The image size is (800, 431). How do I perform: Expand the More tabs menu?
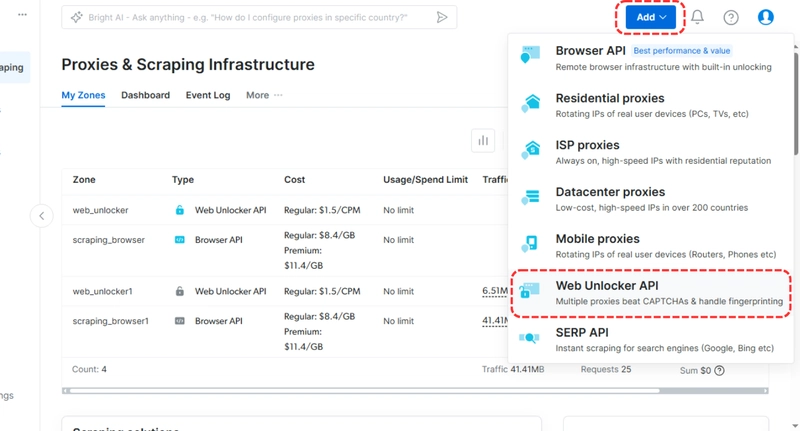[x=264, y=95]
